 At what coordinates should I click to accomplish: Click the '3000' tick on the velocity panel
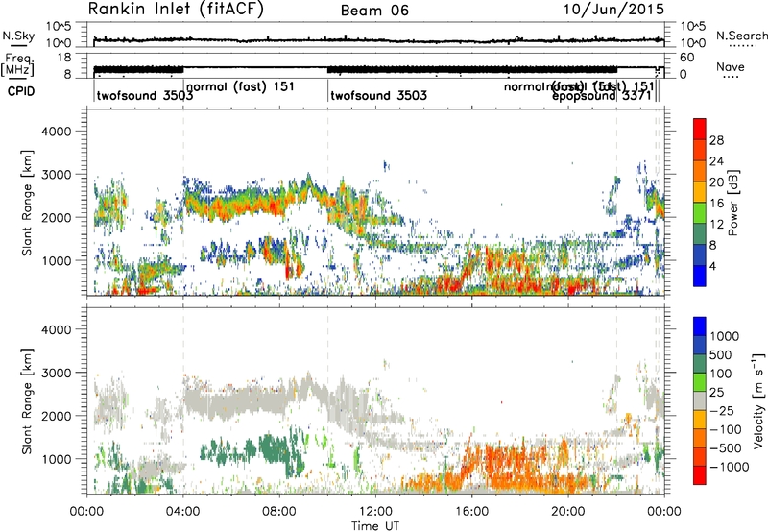point(56,373)
